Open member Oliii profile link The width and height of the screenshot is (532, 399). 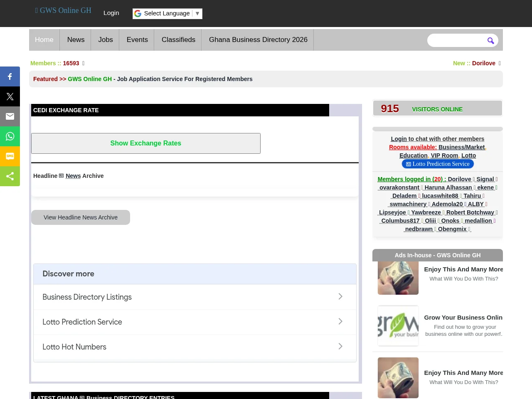(430, 221)
